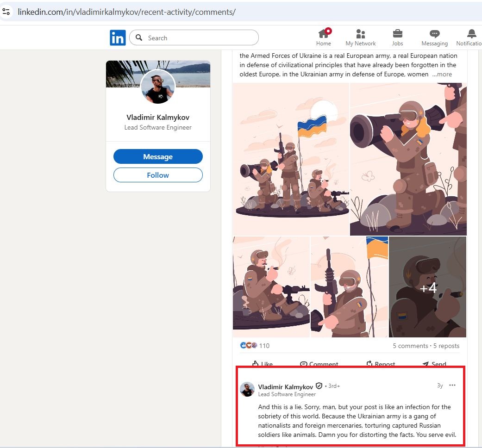Click Vladimir Kalmykov's name on the comment
Screen dimensions: 482x448
click(x=285, y=387)
